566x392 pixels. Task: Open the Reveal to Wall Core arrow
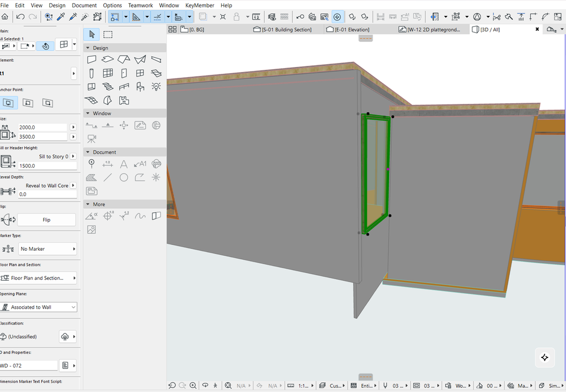pyautogui.click(x=73, y=186)
